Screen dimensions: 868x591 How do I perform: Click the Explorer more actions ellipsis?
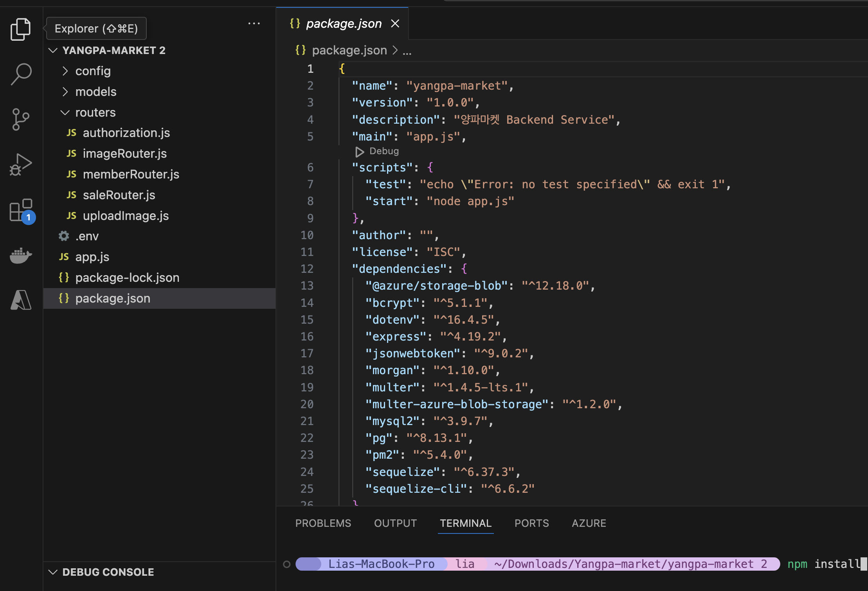(x=254, y=24)
